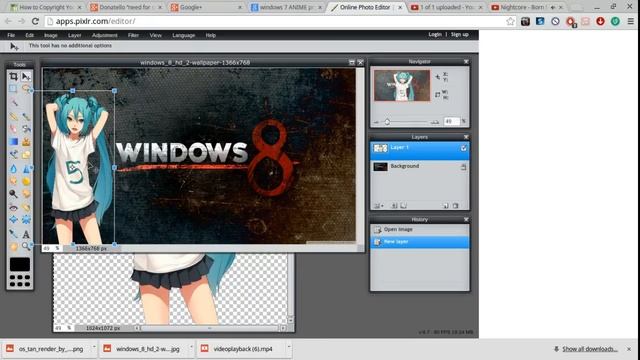Select the Paint Bucket tool
The height and width of the screenshot is (360, 640).
pyautogui.click(x=26, y=129)
